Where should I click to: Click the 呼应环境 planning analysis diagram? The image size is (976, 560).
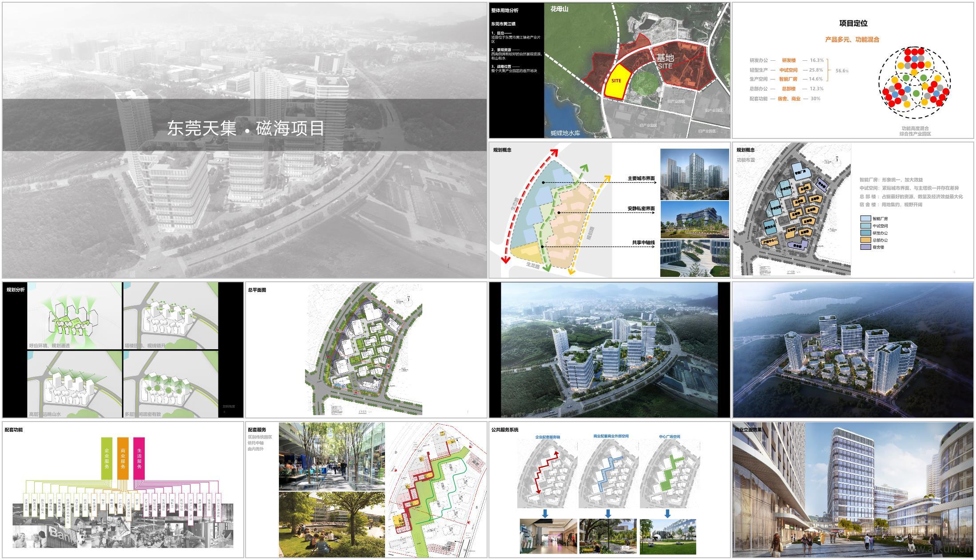coord(74,316)
